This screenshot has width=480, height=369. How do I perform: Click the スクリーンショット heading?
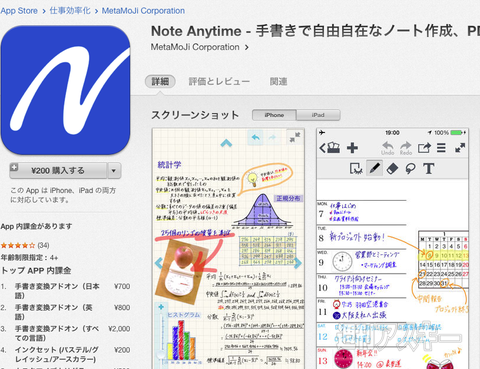point(195,115)
